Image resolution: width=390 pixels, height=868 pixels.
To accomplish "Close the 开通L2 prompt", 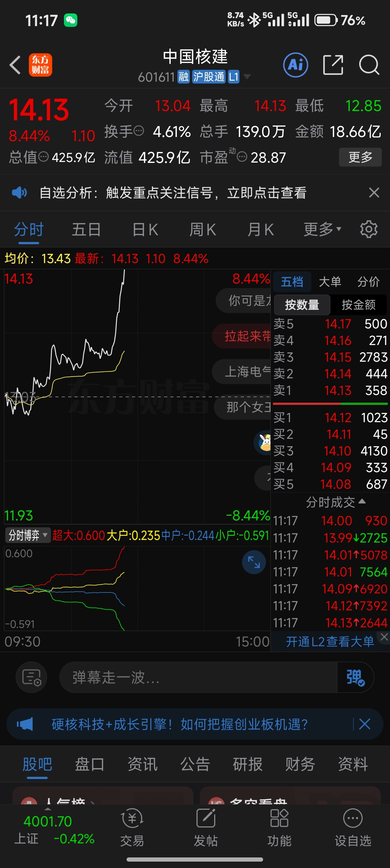I will (384, 637).
